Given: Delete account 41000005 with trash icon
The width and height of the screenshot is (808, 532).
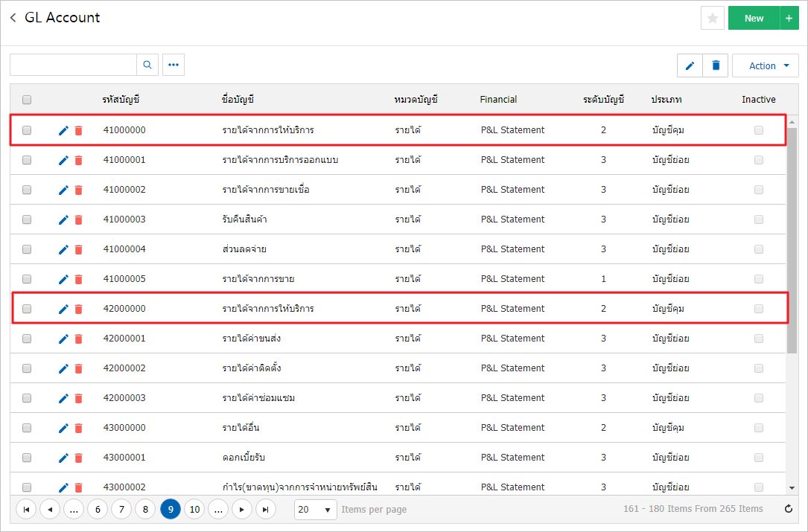Looking at the screenshot, I should pyautogui.click(x=78, y=279).
